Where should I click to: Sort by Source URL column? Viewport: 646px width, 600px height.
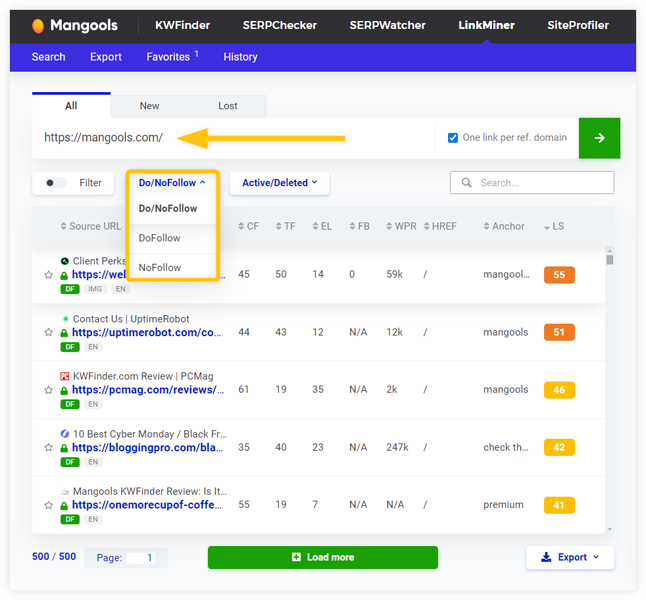coord(91,226)
